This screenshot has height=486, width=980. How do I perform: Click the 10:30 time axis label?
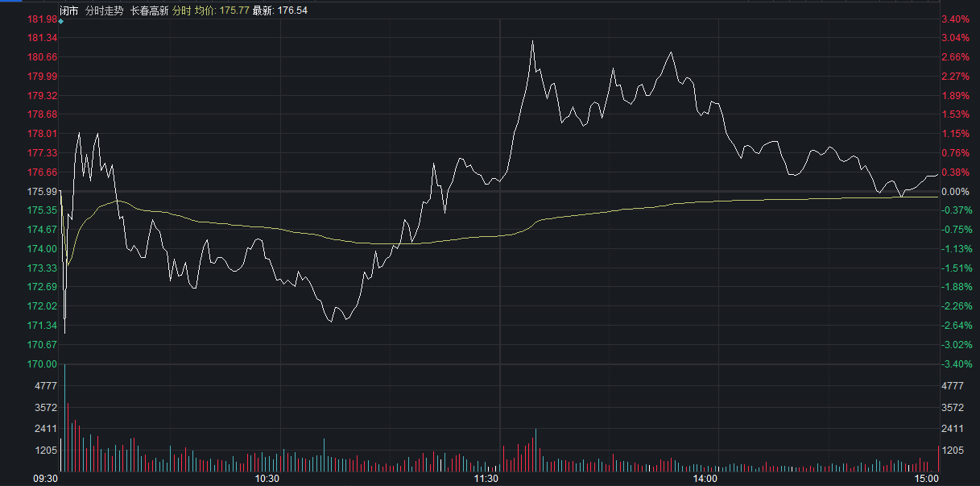267,479
